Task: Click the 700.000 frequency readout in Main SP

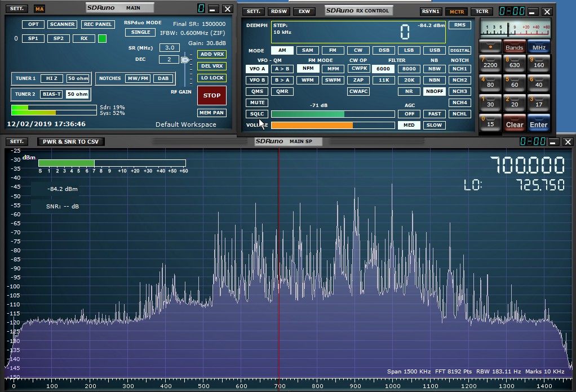Action: click(x=528, y=165)
